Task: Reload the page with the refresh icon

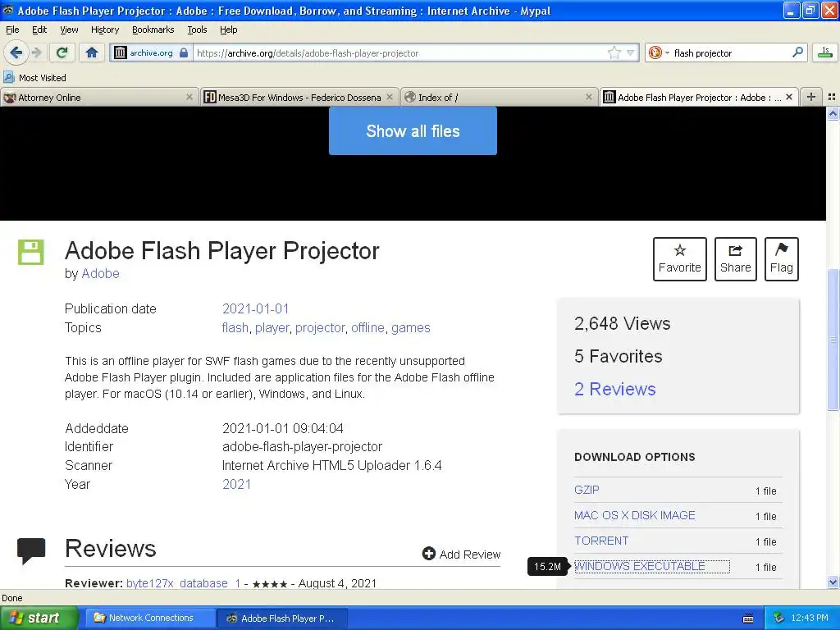Action: tap(62, 52)
